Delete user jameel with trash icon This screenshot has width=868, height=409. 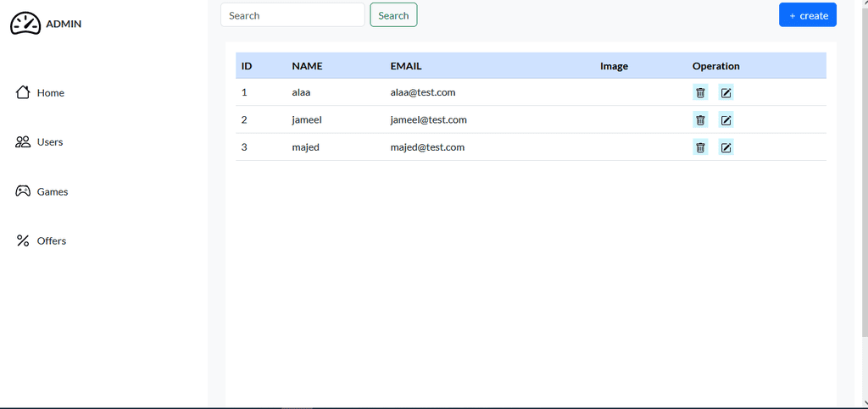[700, 119]
